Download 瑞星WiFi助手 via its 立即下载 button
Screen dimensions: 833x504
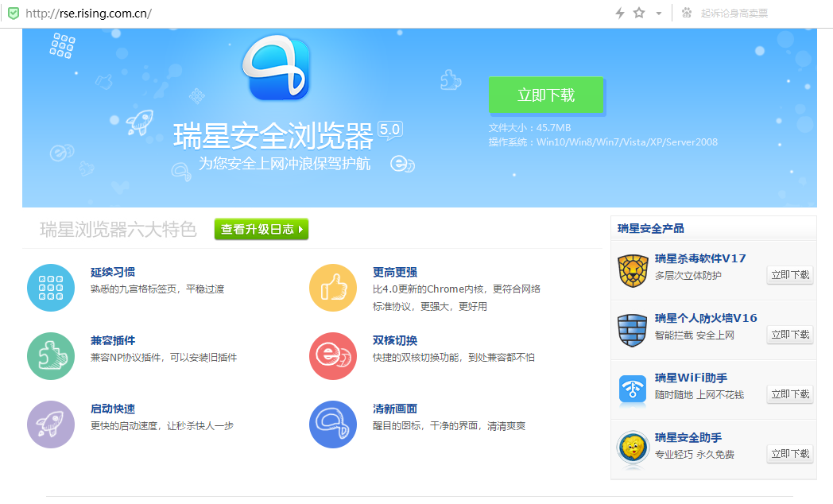790,394
